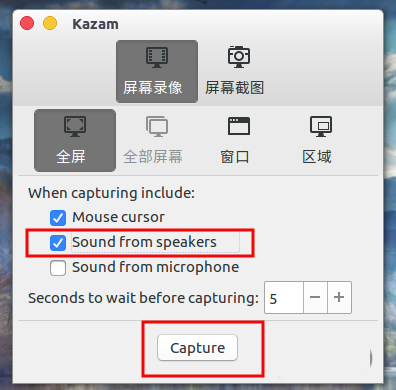Select the 区域 capture mode label
Viewport: 396px width, 390px height.
point(317,157)
